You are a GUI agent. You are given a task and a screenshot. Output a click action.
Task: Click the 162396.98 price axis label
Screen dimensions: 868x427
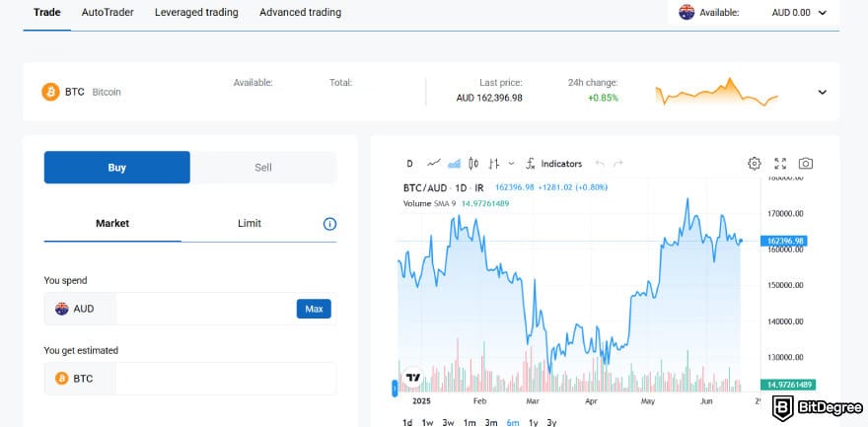(x=784, y=241)
